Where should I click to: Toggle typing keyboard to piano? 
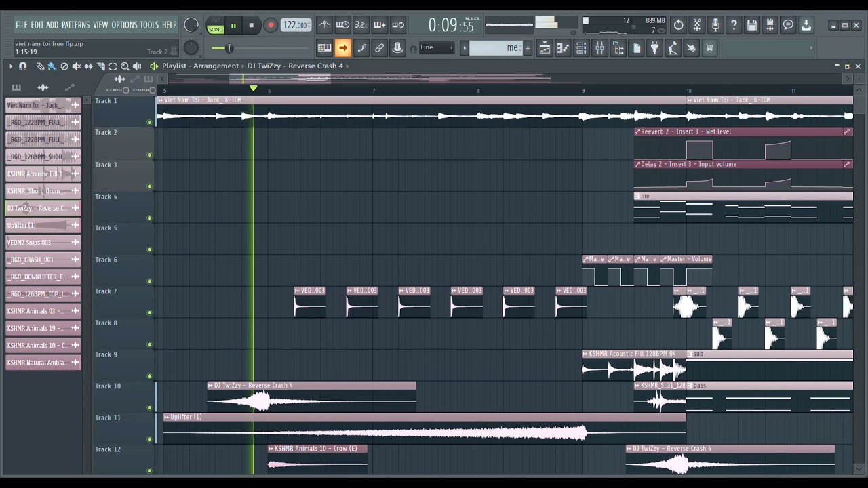pos(324,47)
